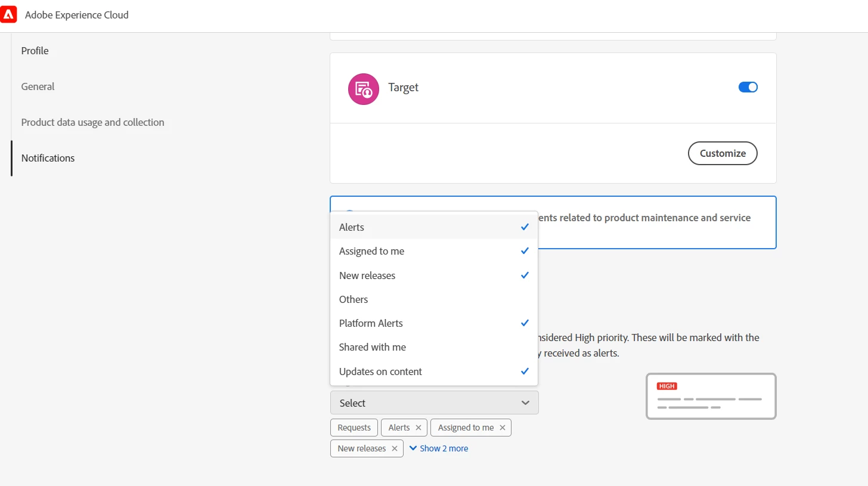The width and height of the screenshot is (868, 486).
Task: Select Others in the dropdown list
Action: click(434, 299)
